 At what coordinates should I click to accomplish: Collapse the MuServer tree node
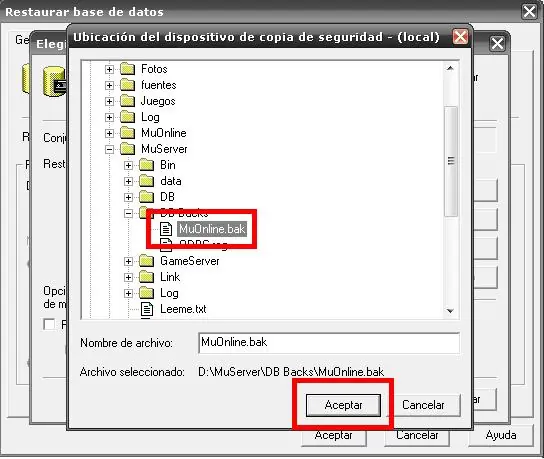pyautogui.click(x=109, y=150)
